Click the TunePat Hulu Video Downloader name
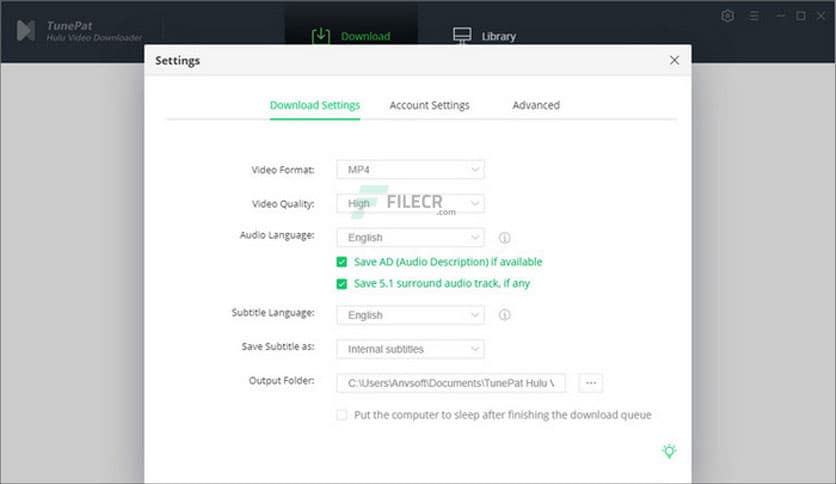Viewport: 836px width, 484px height. [x=94, y=31]
